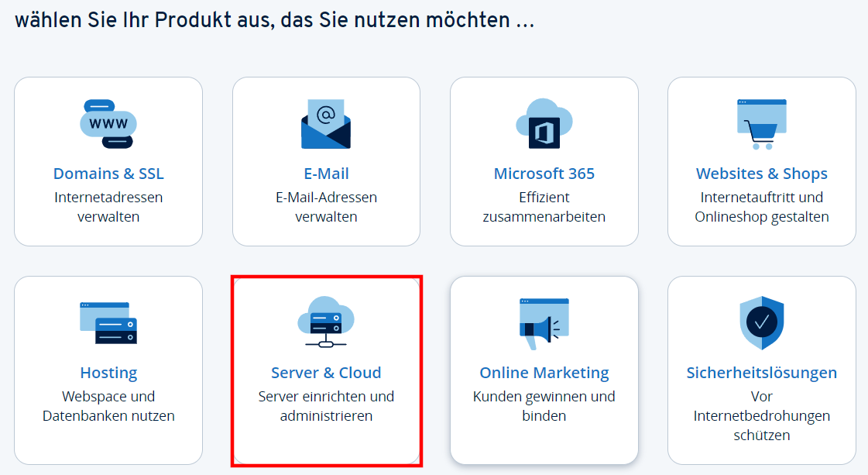The width and height of the screenshot is (868, 475).
Task: Open the Online Marketing link
Action: pos(544,373)
